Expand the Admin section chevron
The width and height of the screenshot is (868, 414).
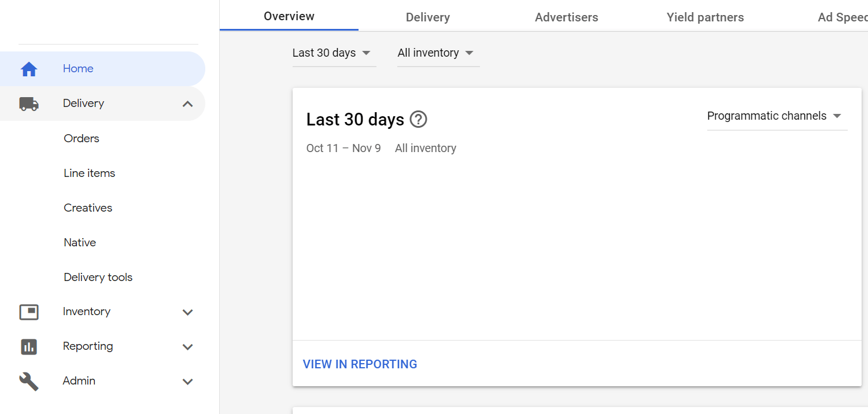click(187, 382)
